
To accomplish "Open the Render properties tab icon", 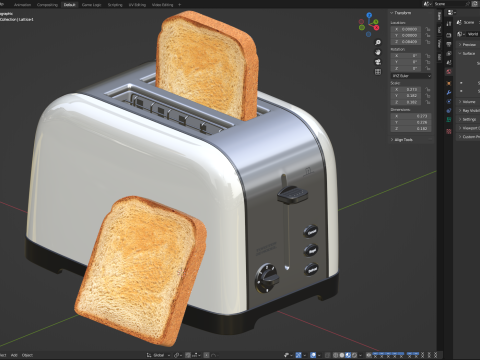I will [449, 35].
